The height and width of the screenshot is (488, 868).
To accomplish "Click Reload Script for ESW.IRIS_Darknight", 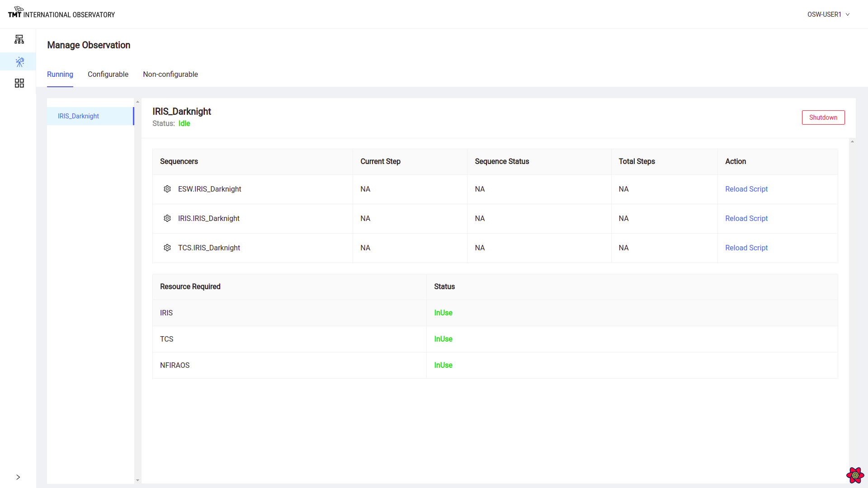I will pos(746,189).
